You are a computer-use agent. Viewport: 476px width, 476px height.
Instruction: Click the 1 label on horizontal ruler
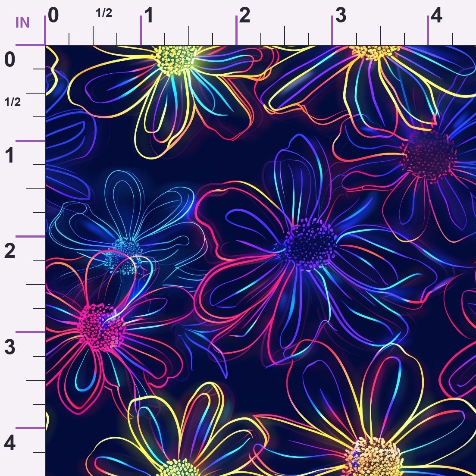tap(149, 15)
